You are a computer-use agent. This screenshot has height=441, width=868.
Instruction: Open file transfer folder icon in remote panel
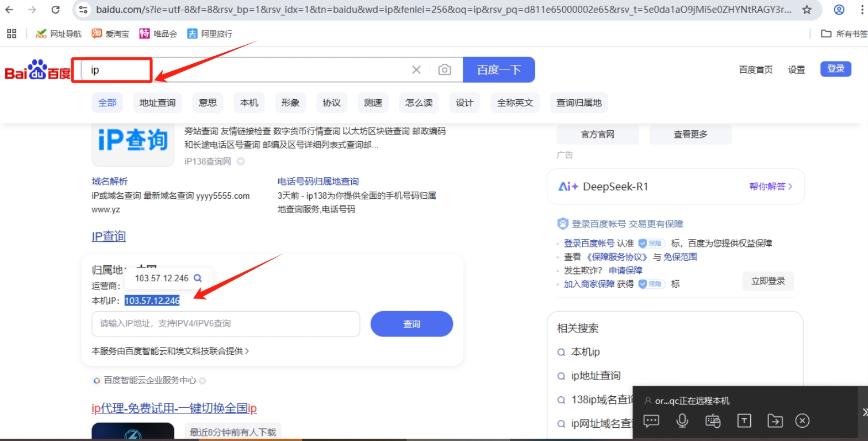pos(775,421)
